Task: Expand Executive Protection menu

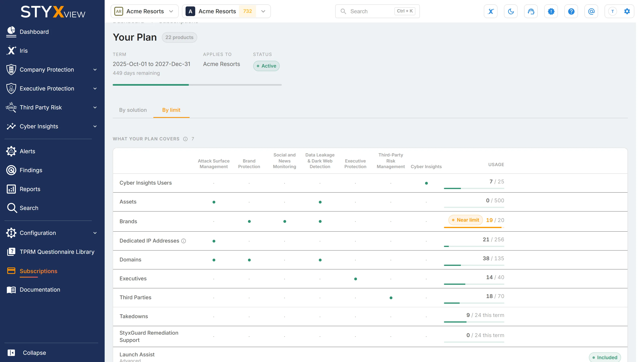Action: pyautogui.click(x=95, y=88)
